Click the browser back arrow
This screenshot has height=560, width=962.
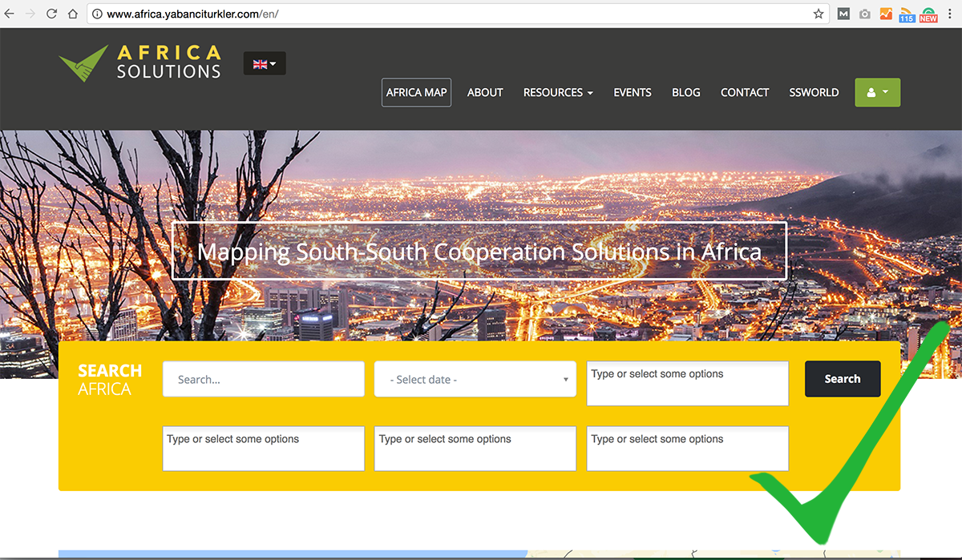point(10,14)
